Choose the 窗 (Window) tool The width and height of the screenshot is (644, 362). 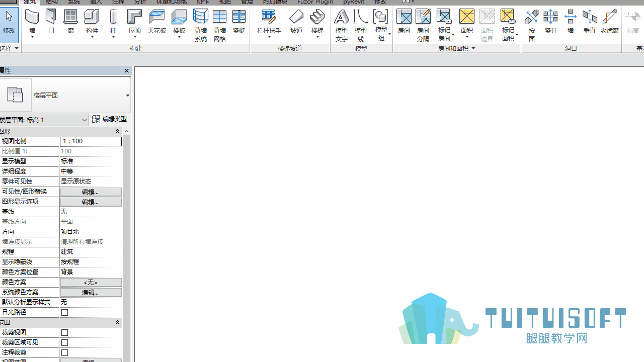click(71, 22)
